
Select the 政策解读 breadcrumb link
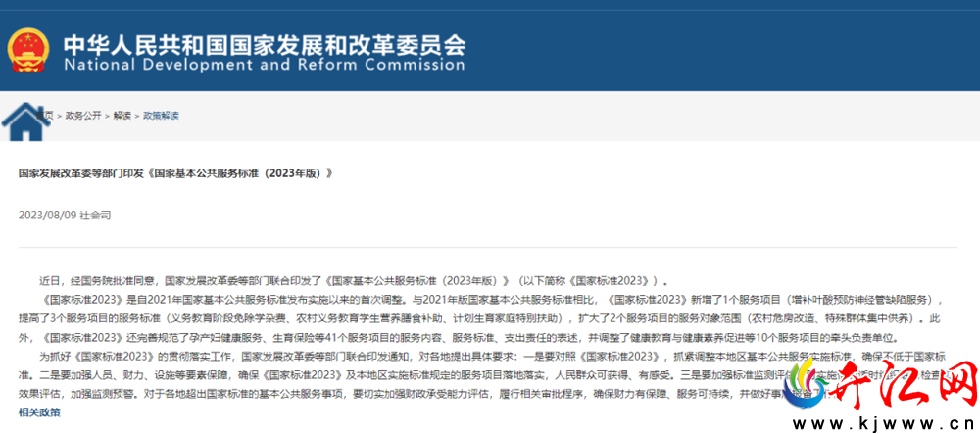[x=161, y=116]
